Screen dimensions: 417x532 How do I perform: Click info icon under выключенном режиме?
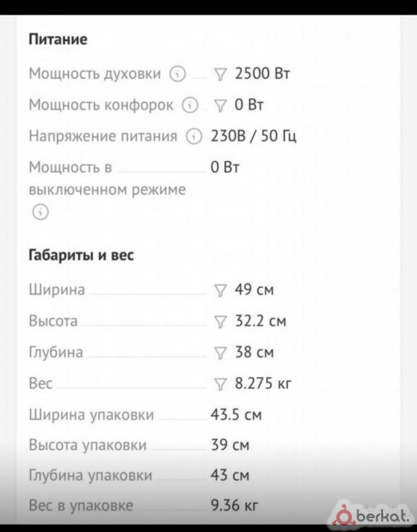click(x=41, y=212)
